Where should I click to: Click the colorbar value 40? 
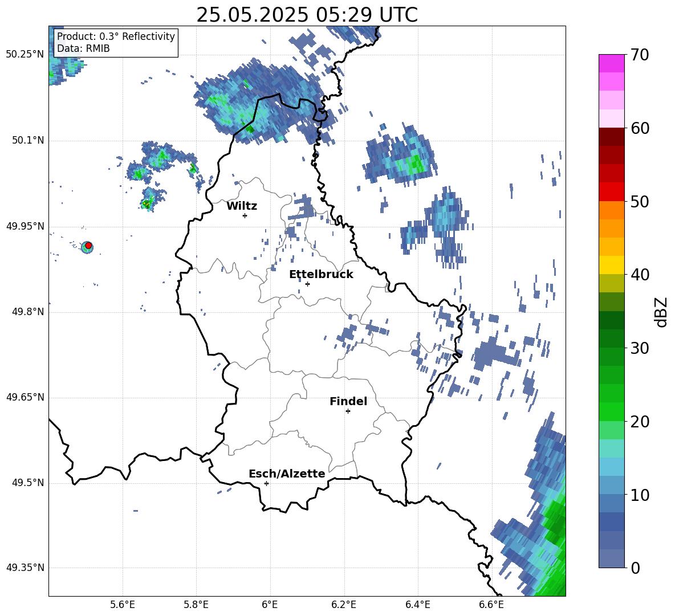pos(640,275)
